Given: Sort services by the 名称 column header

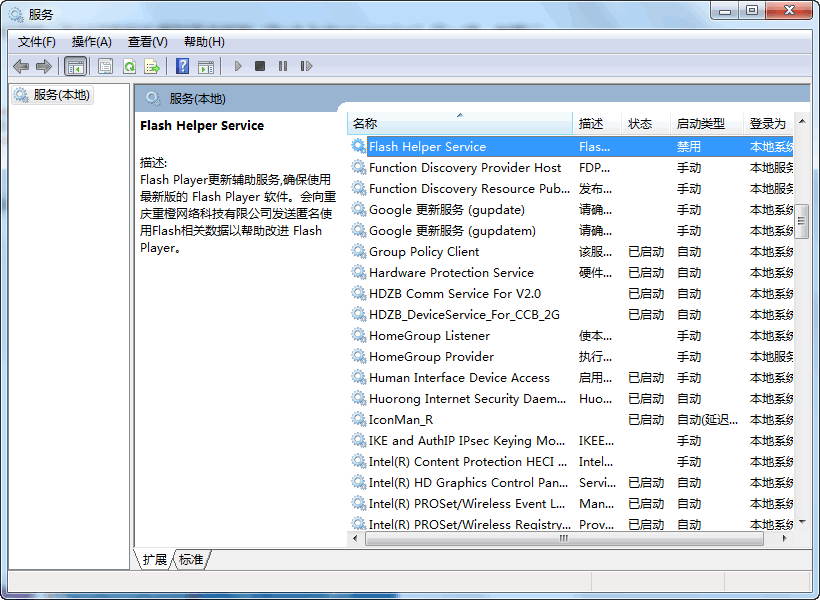Looking at the screenshot, I should coord(460,124).
